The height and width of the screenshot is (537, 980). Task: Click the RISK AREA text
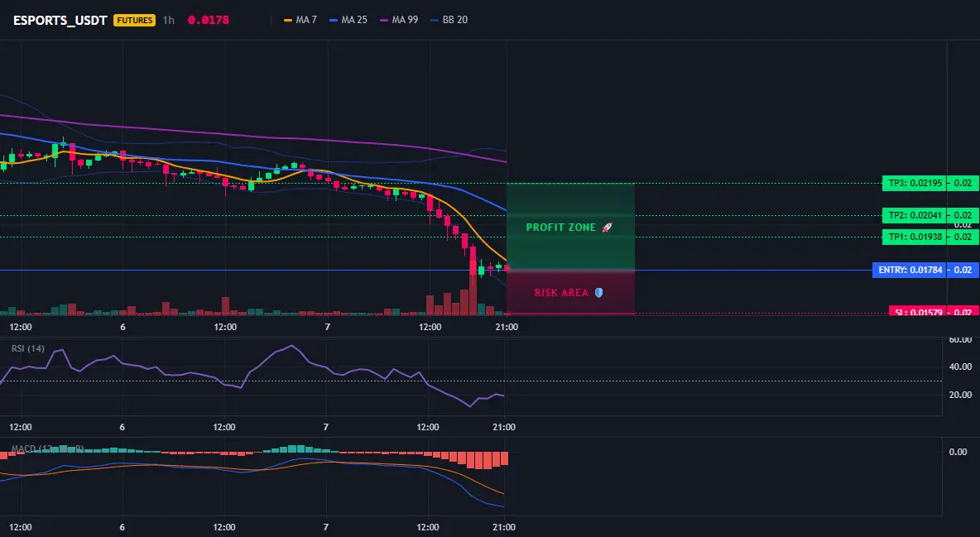561,293
